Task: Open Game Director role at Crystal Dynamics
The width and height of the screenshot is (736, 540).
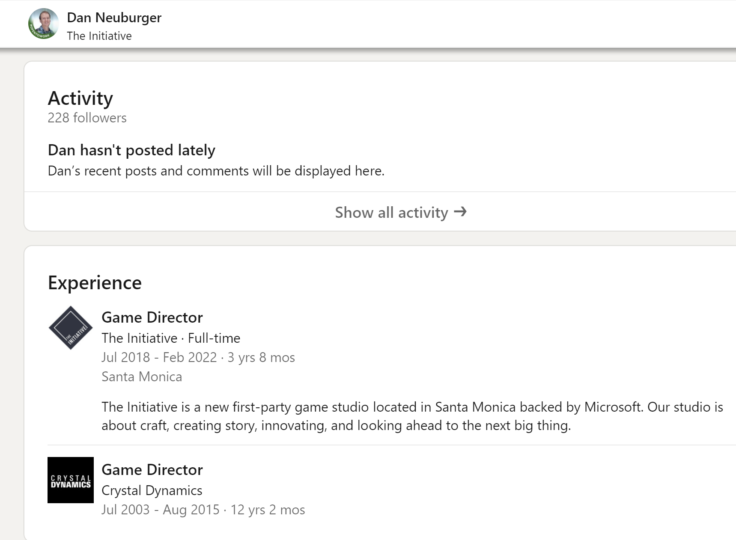Action: 152,470
